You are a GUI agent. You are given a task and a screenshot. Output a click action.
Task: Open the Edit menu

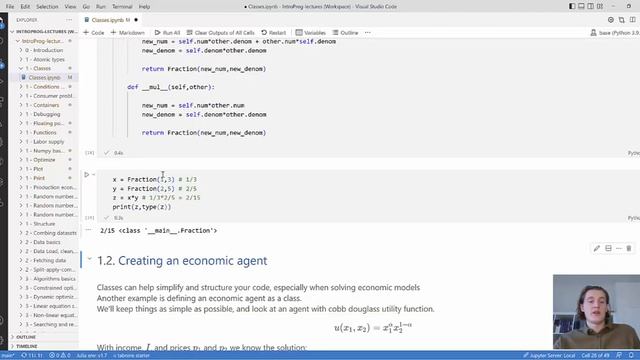(x=25, y=7)
